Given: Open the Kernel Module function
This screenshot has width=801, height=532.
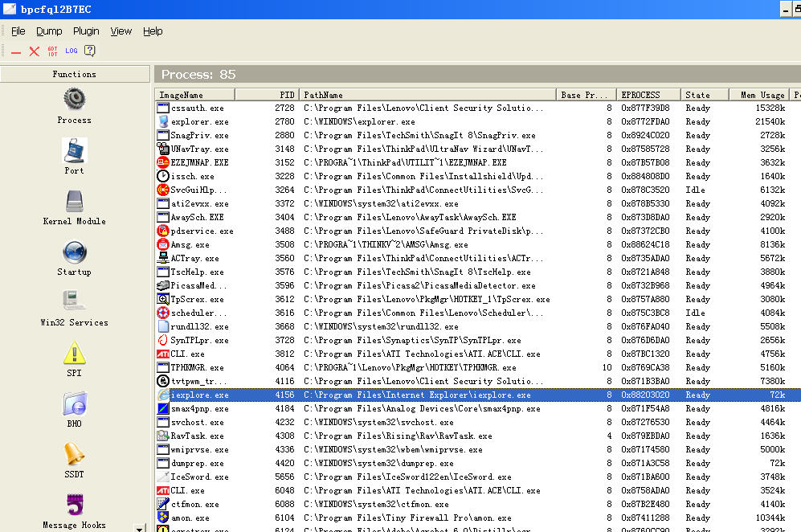Looking at the screenshot, I should coord(74,207).
